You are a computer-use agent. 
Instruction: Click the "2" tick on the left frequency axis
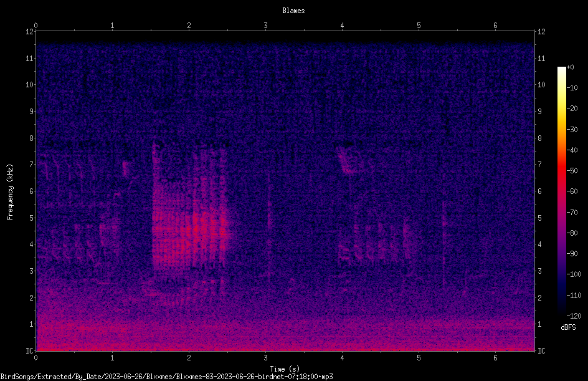point(32,297)
